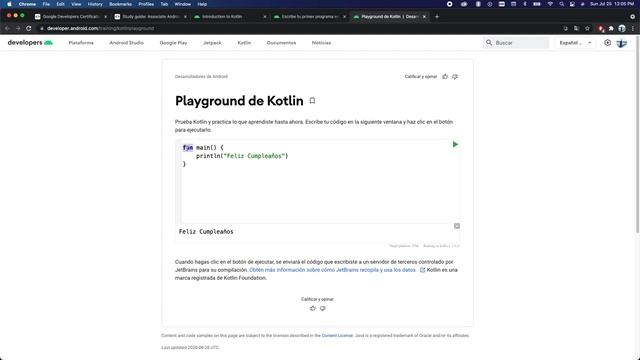This screenshot has height=360, width=640.
Task: Open the Apple menu
Action: [9, 4]
